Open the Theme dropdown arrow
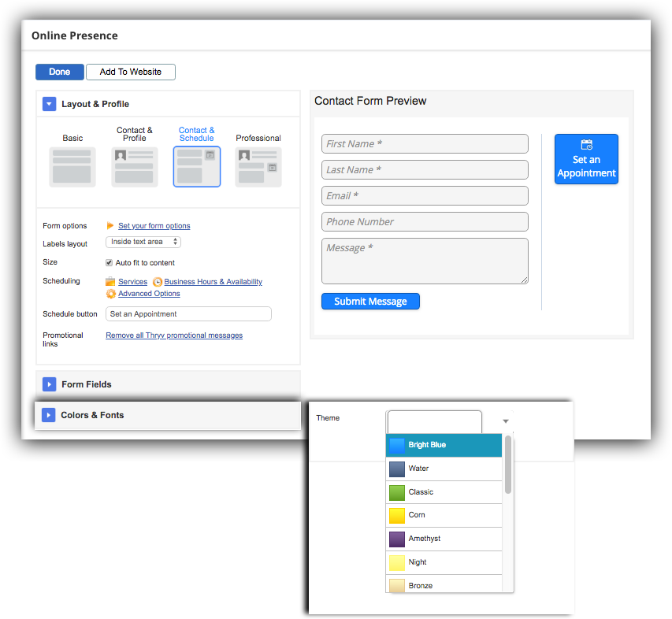 pyautogui.click(x=505, y=421)
